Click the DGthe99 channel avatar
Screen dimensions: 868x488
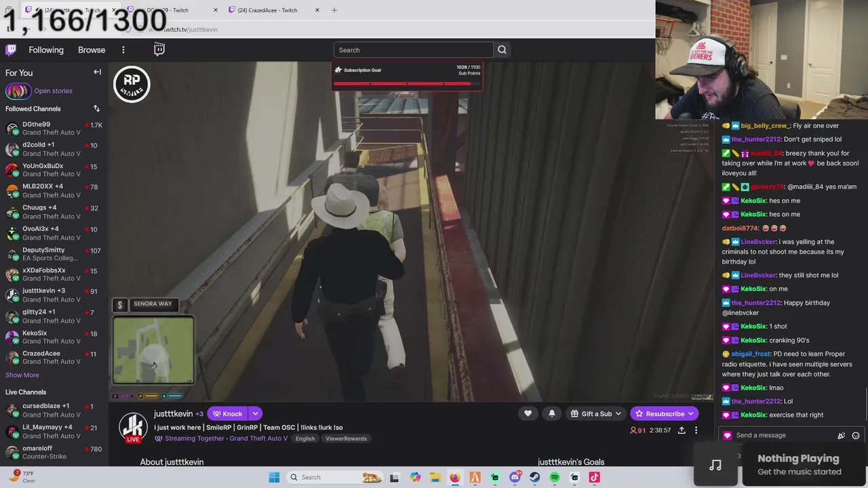point(12,128)
